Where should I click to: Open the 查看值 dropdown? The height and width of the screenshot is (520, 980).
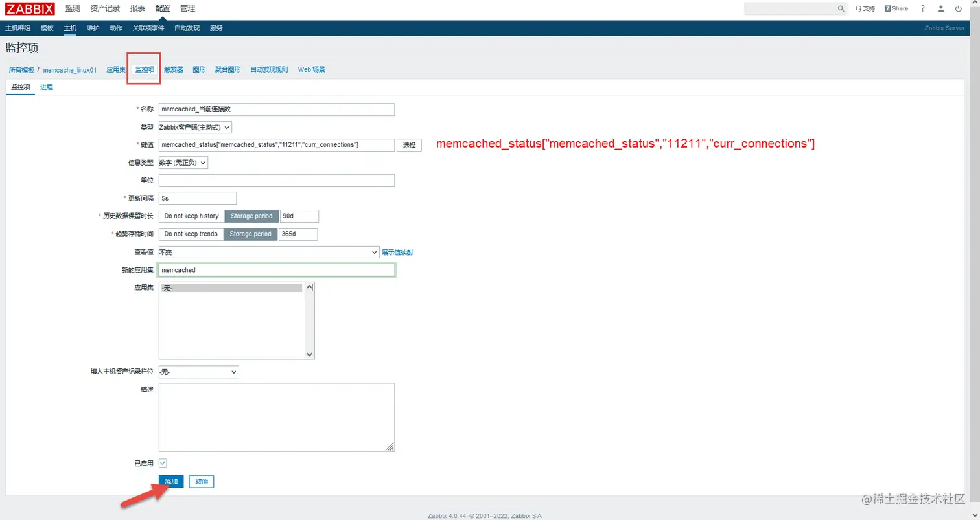coord(269,252)
